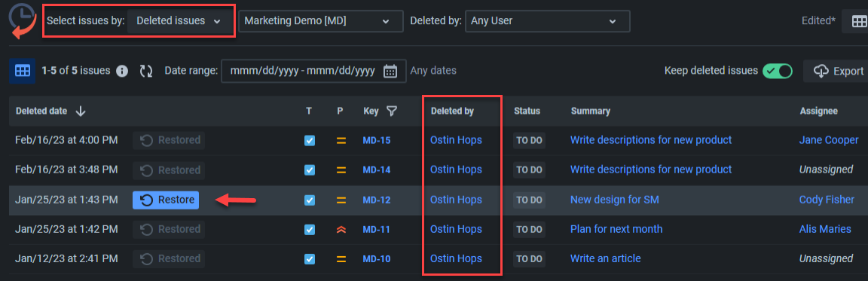Click the task type checkbox icon for MD-15
868x281 pixels.
click(x=310, y=140)
